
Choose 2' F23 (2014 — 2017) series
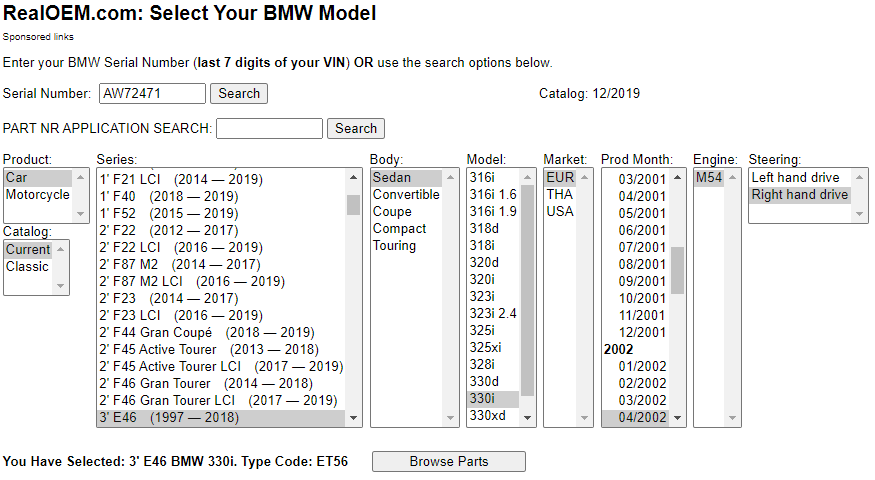pos(222,299)
